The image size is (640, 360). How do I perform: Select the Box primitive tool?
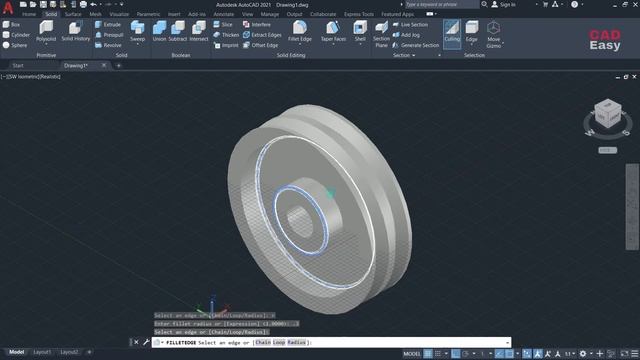[11, 24]
